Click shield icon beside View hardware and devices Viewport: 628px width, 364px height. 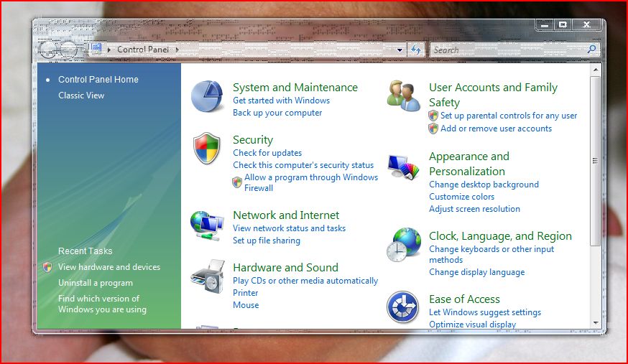47,267
